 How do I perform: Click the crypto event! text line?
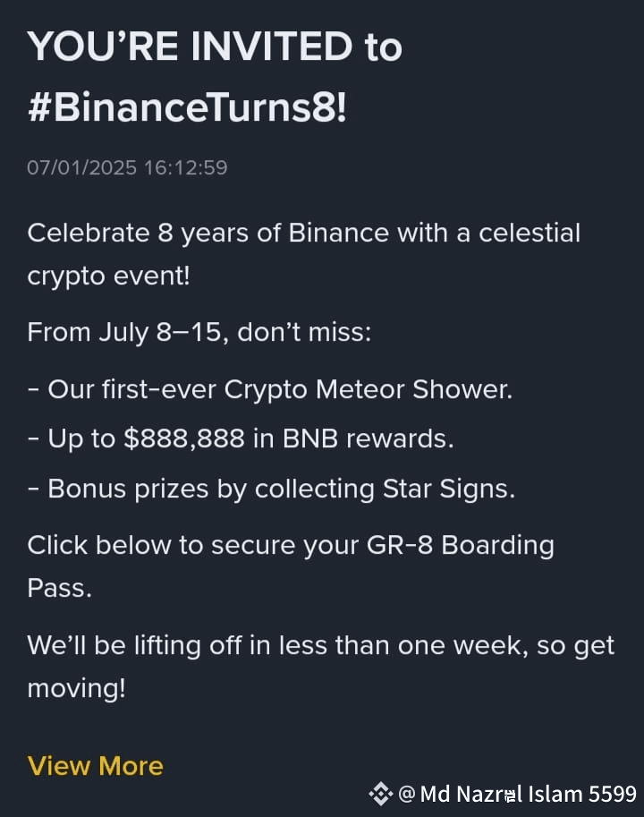tap(108, 277)
